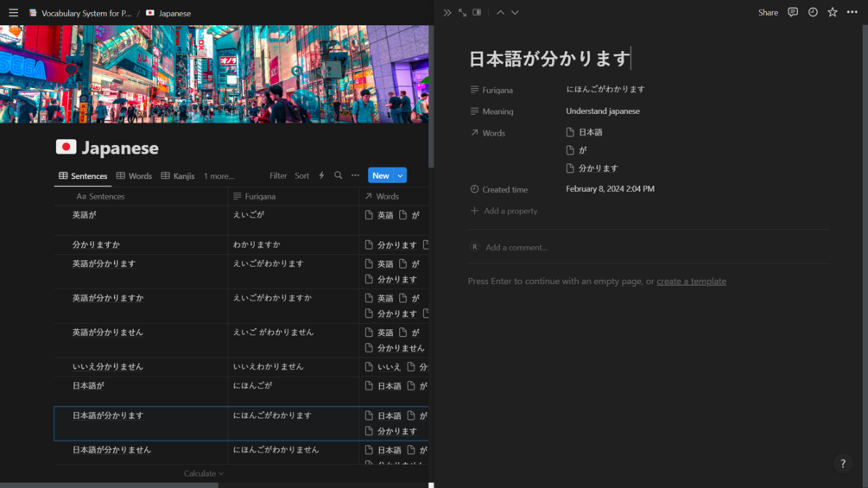Select the 日本語が sentence cell
The image size is (868, 488).
click(x=141, y=392)
